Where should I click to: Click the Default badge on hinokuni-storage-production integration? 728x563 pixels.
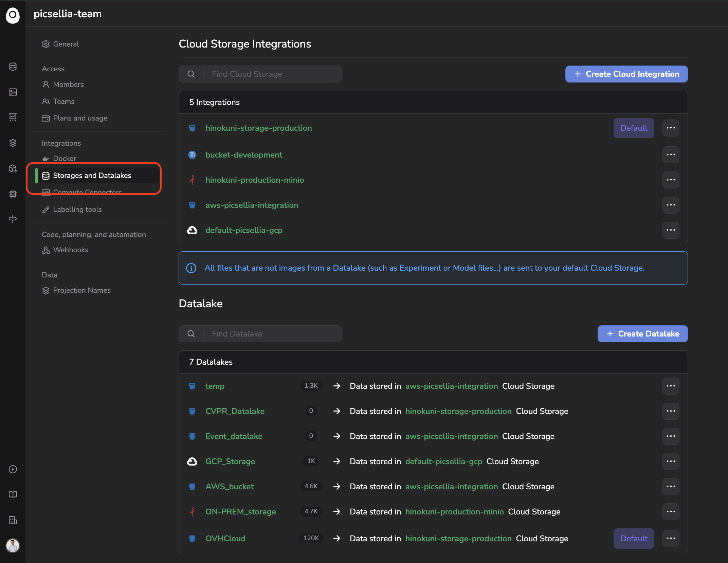pos(634,128)
